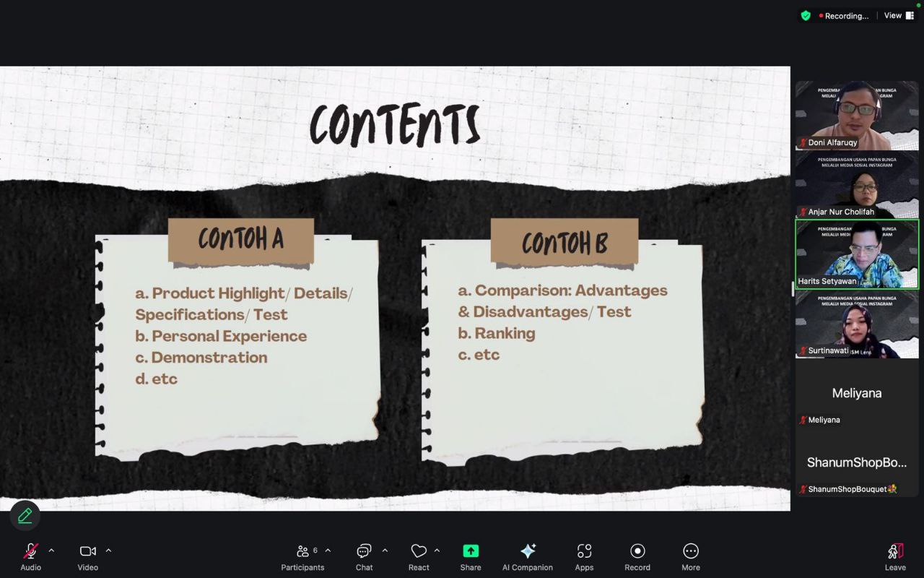This screenshot has width=924, height=578.
Task: Click the annotation pencil icon
Action: 25,515
